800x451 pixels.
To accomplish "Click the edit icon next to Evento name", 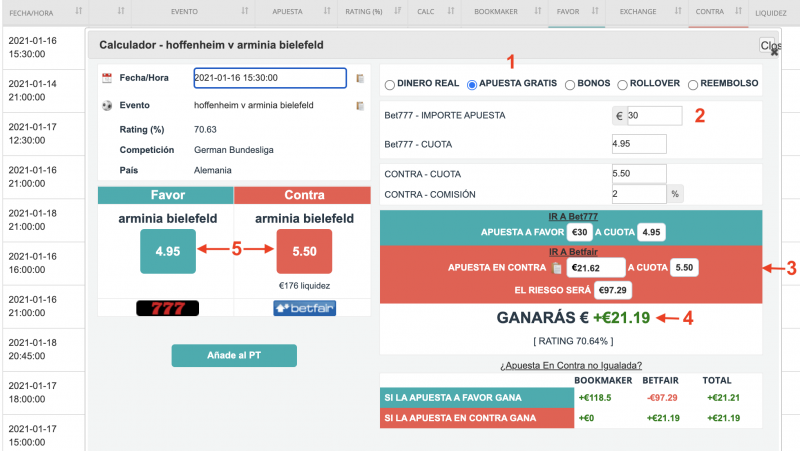I will coord(360,105).
